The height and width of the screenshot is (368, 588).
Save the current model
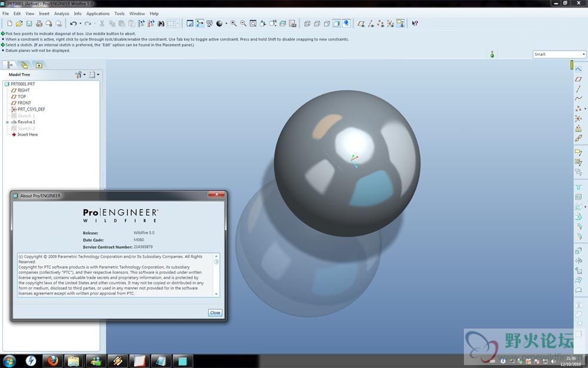coord(29,24)
